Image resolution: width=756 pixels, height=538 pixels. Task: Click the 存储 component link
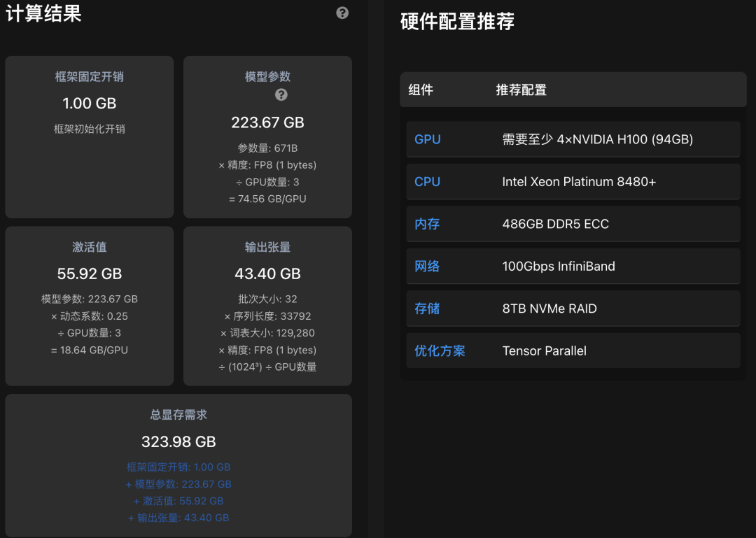pos(427,309)
